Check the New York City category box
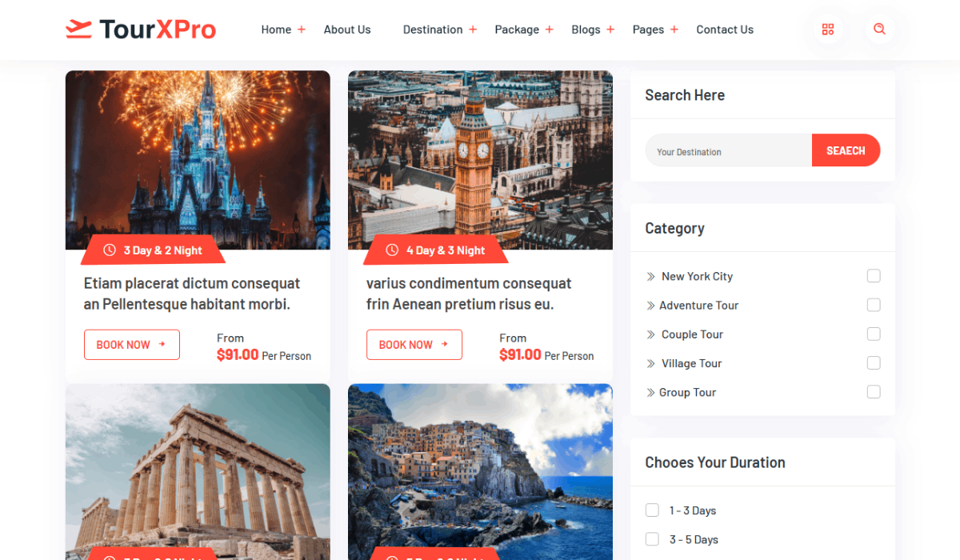The height and width of the screenshot is (560, 960). [874, 276]
